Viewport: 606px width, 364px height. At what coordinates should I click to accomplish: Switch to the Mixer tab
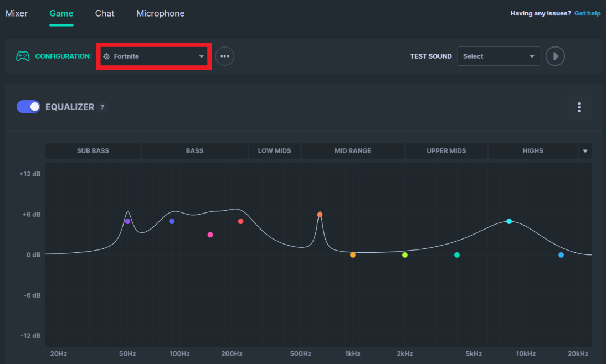click(x=17, y=13)
